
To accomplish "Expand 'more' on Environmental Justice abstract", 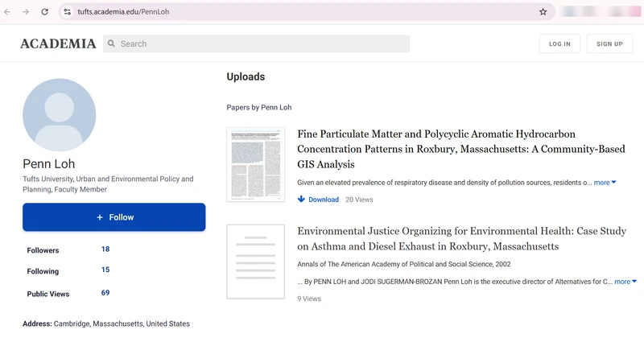I will pos(625,282).
